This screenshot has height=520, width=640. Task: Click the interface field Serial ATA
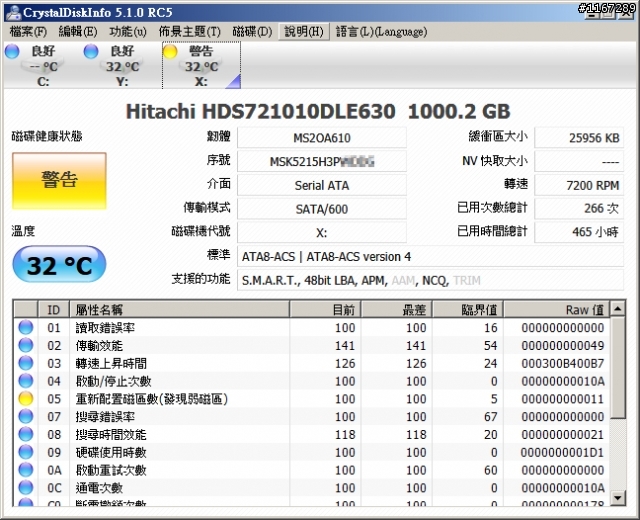[322, 185]
